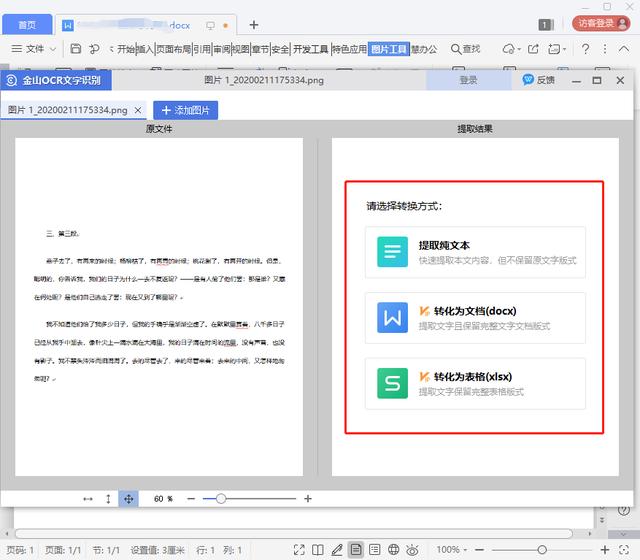
Task: Toggle eye protection mode icon
Action: click(x=412, y=550)
